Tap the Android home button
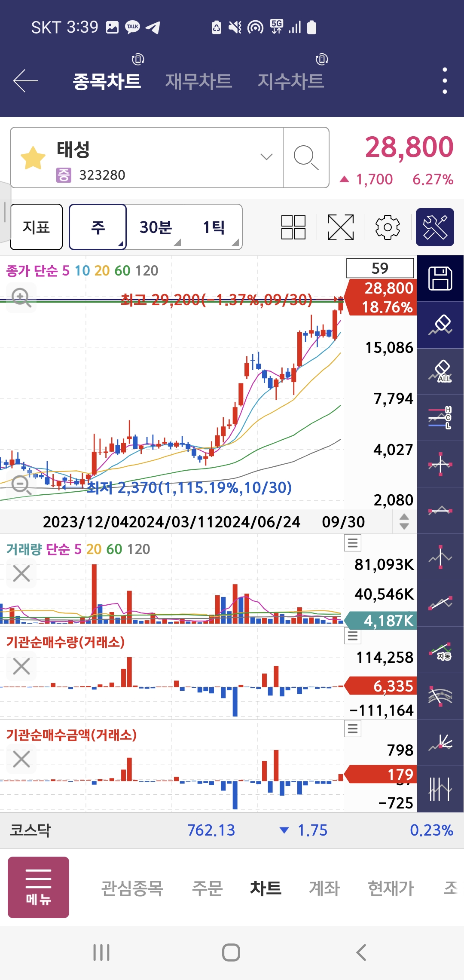464x980 pixels. point(231,952)
